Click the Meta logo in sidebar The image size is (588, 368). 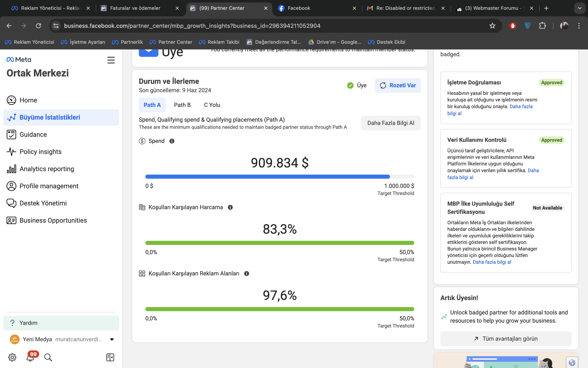[x=19, y=60]
